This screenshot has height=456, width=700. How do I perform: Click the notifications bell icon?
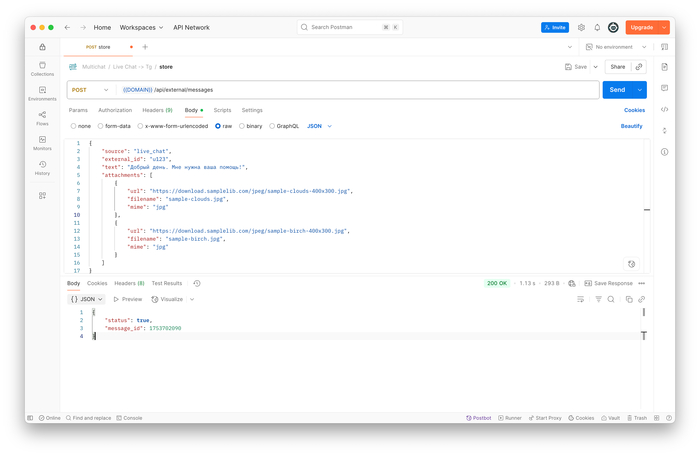(597, 28)
